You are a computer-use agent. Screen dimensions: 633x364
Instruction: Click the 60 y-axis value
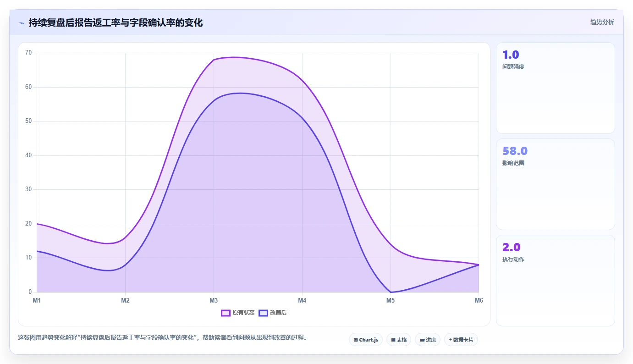tap(28, 87)
